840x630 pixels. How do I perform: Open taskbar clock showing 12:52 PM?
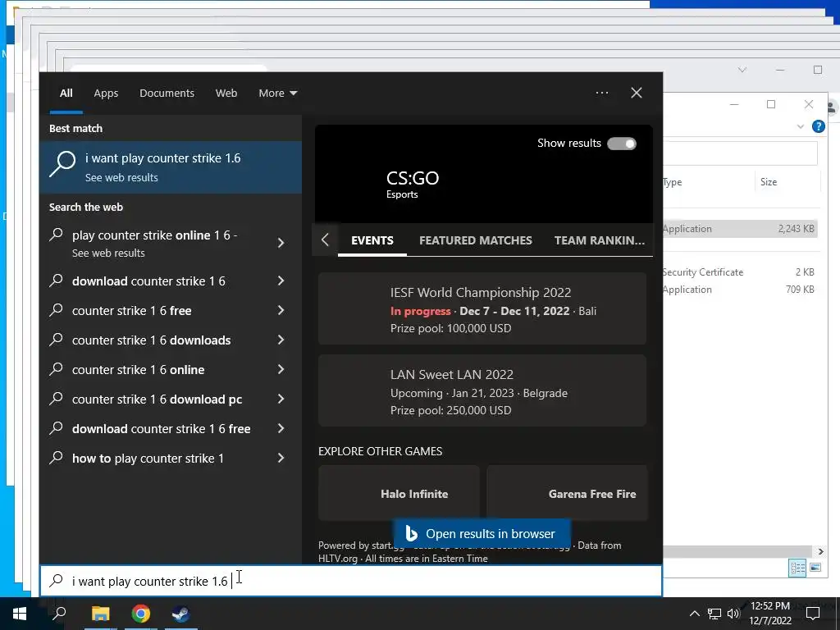769,614
